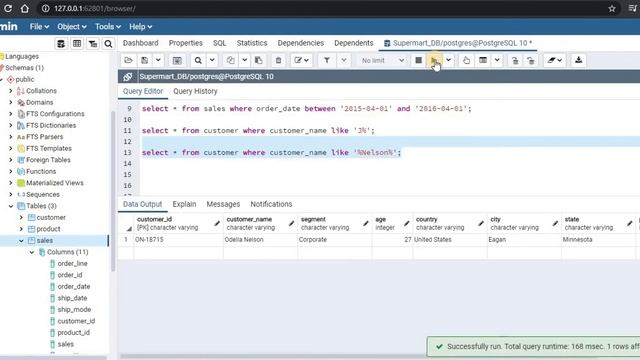Click the Paste icon in query toolbar
The image size is (640, 360).
pos(258,60)
